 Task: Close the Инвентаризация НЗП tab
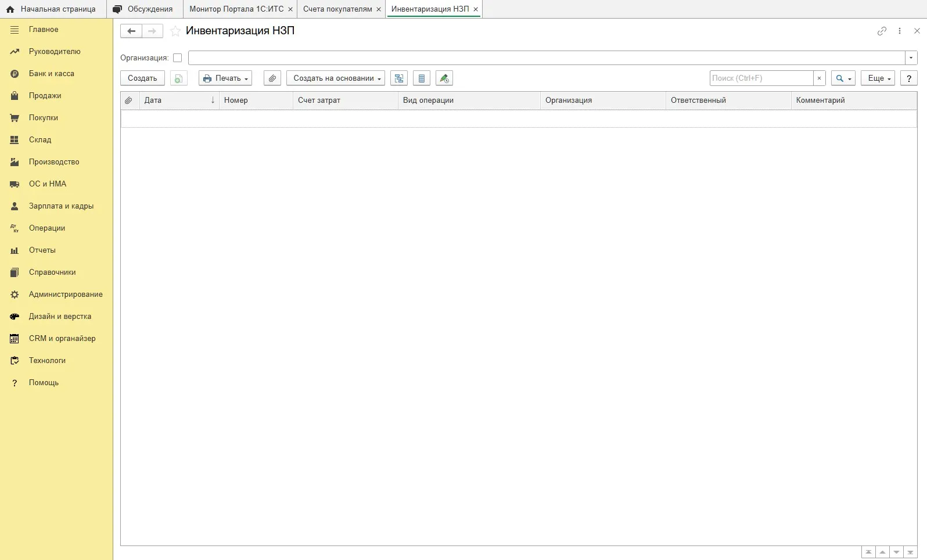coord(476,9)
